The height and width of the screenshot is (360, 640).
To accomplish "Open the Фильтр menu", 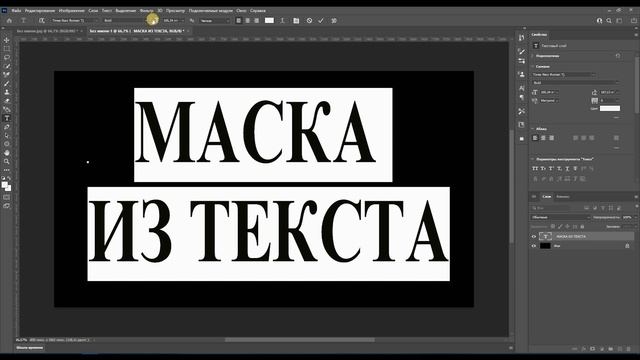I will (x=147, y=11).
